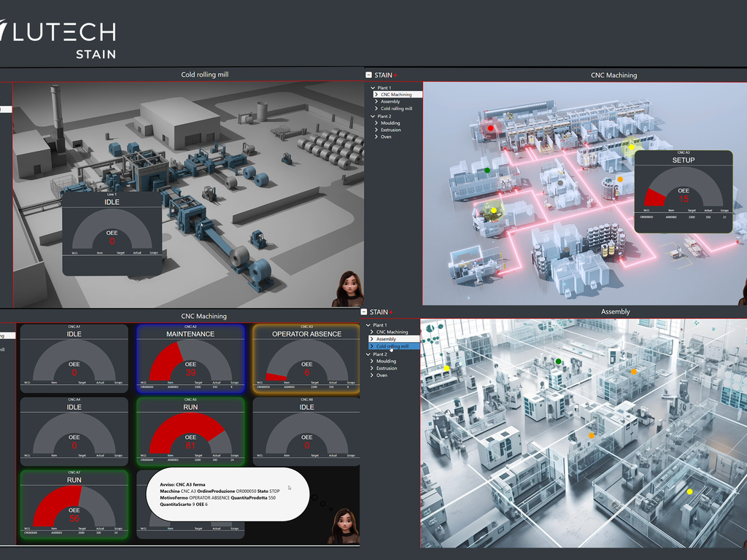Collapse Plant 1 in the CNC Machining sidebar tree
The height and width of the screenshot is (560, 747).
[x=373, y=88]
